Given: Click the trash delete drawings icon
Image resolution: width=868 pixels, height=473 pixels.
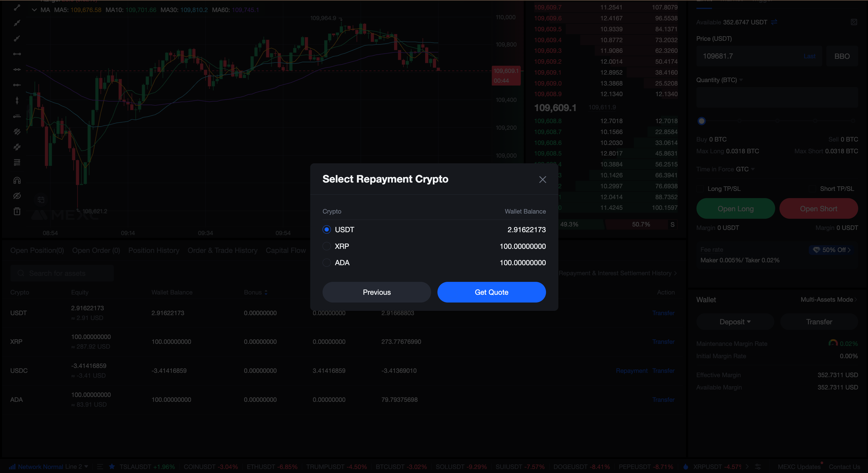Looking at the screenshot, I should (17, 212).
